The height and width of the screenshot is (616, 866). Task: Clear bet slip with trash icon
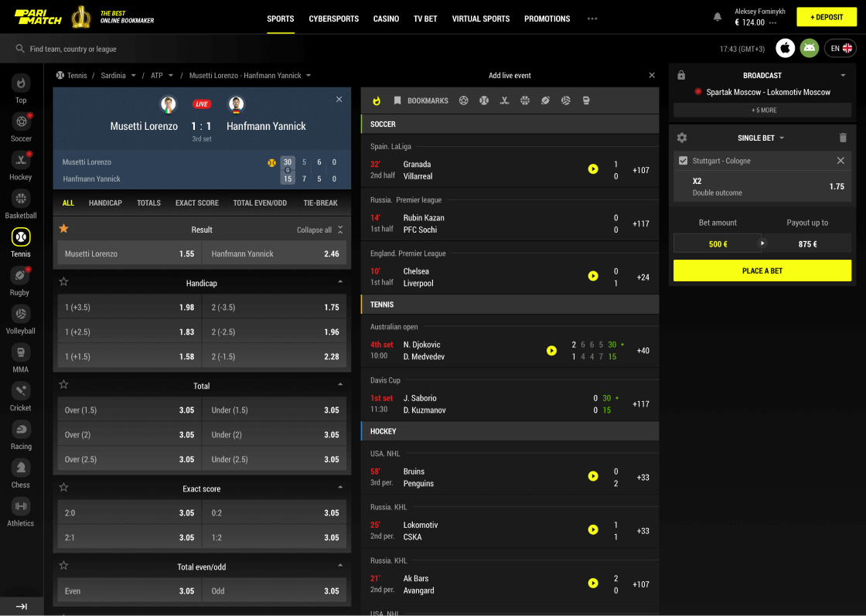843,138
